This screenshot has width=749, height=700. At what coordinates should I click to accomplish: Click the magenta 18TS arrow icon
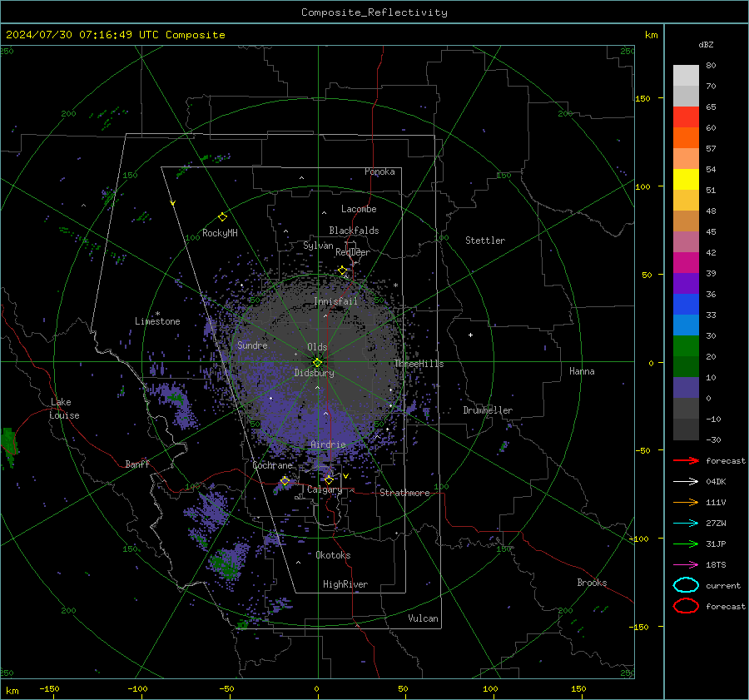click(x=686, y=565)
